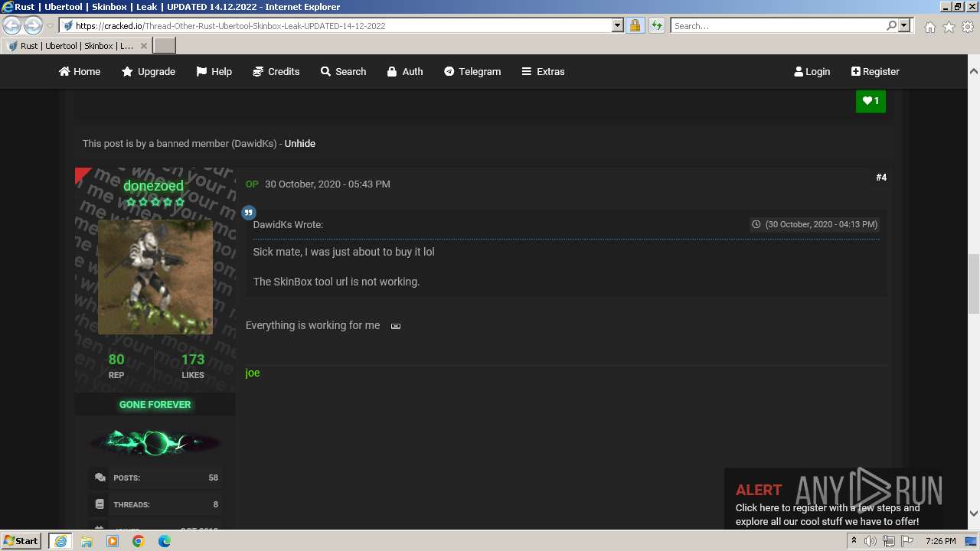The width and height of the screenshot is (980, 551).
Task: Refresh the page with the refresh icon
Action: pyautogui.click(x=657, y=25)
